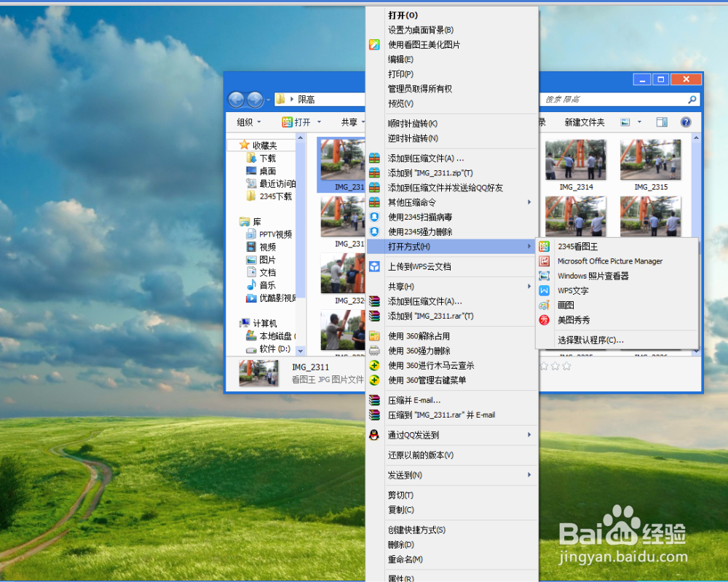Image resolution: width=728 pixels, height=582 pixels.
Task: Select PPTV视频 library item
Action: pos(275,234)
